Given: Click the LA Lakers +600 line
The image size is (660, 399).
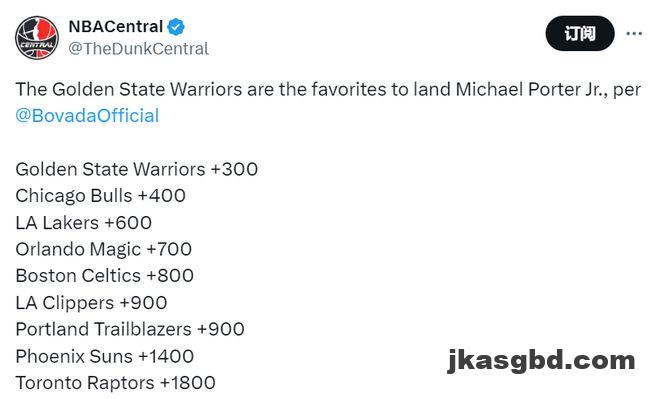Looking at the screenshot, I should tap(84, 223).
